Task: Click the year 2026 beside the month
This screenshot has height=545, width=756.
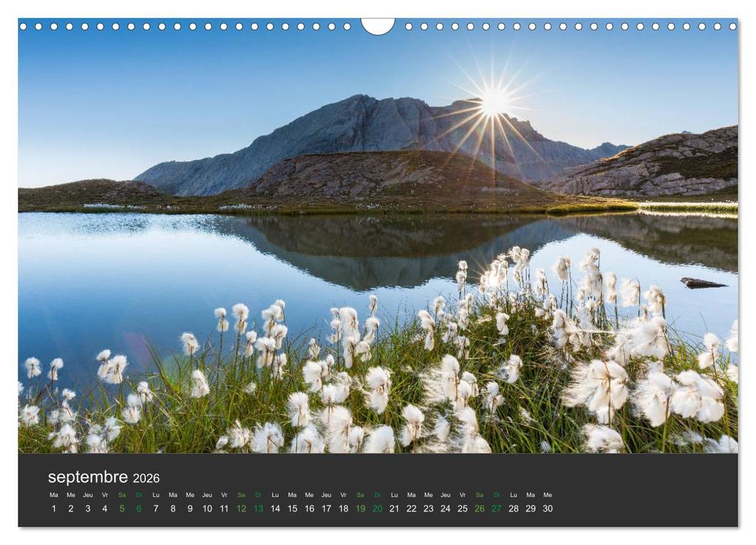Action: pos(146,478)
